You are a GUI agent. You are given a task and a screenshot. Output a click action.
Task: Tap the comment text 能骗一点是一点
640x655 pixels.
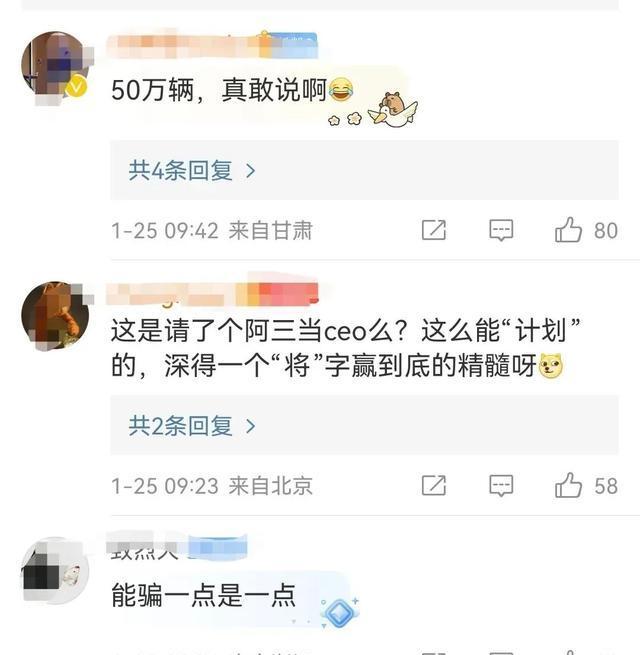pos(203,595)
